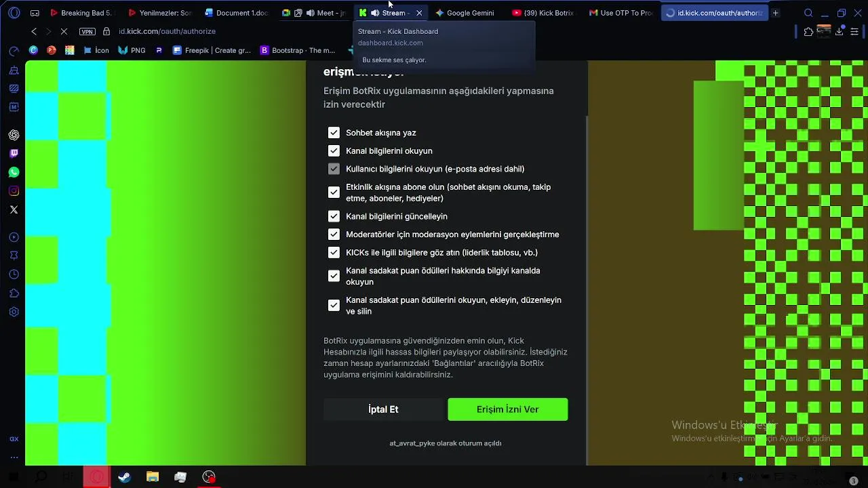Click the padlock site security icon
The height and width of the screenshot is (488, 868).
106,31
